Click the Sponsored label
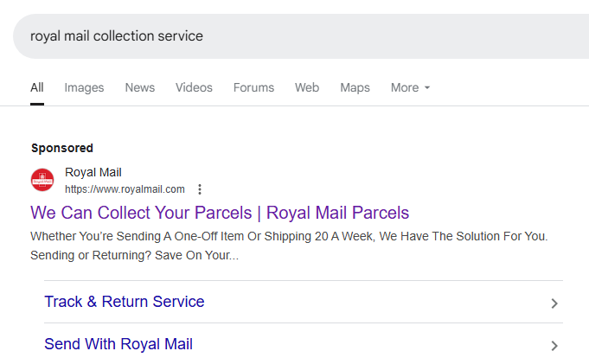Image resolution: width=589 pixels, height=364 pixels. [x=62, y=148]
